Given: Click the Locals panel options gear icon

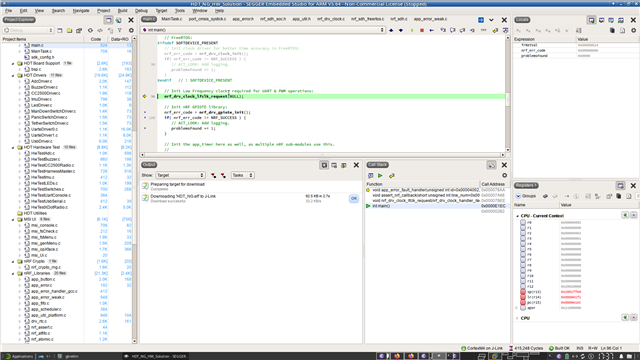Looking at the screenshot, I should click(633, 30).
